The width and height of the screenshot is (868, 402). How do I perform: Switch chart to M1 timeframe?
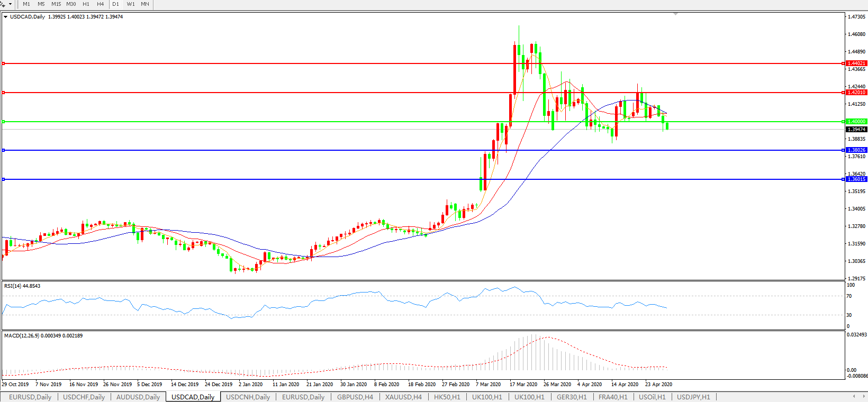[26, 4]
